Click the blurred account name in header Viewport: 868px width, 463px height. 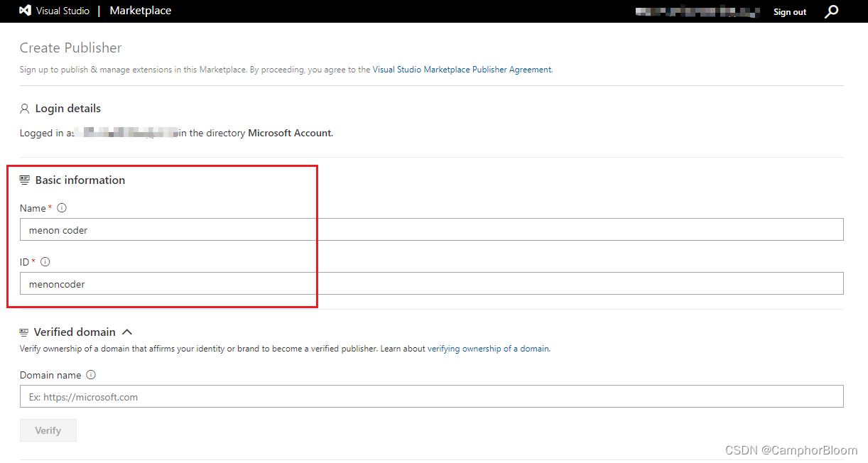(x=698, y=11)
